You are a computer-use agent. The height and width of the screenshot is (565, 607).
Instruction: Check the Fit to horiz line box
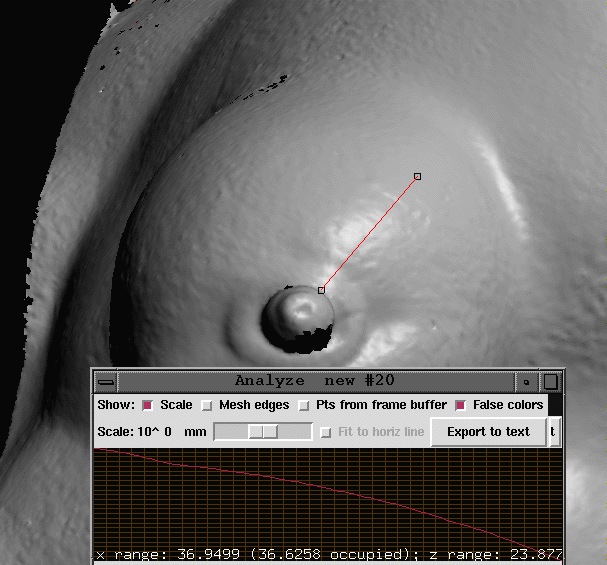point(326,432)
